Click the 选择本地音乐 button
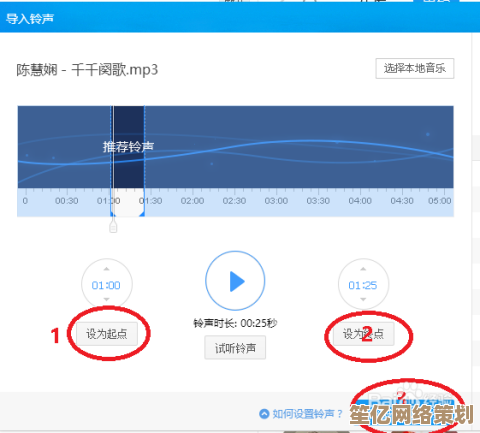480x433 pixels. (x=415, y=69)
